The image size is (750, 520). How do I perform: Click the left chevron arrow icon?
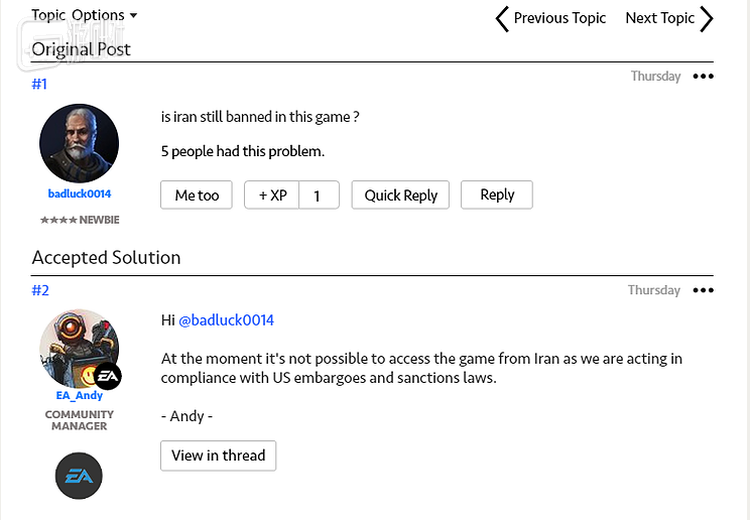pyautogui.click(x=502, y=18)
